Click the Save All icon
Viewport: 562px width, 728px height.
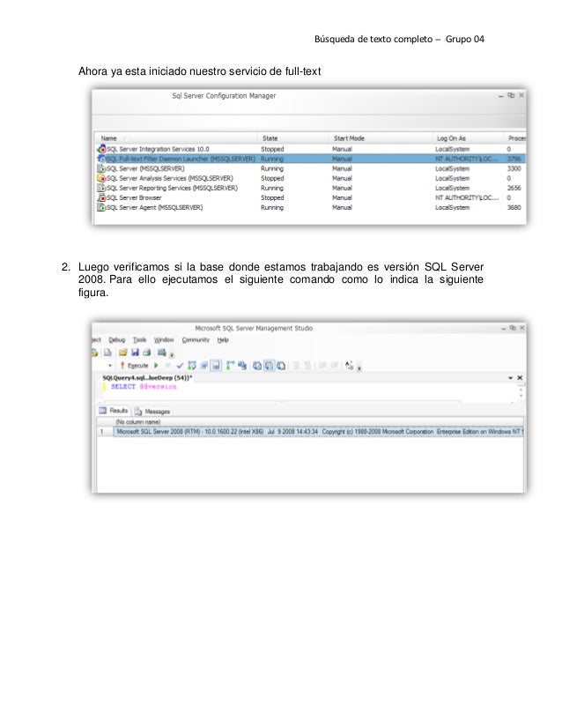[146, 353]
